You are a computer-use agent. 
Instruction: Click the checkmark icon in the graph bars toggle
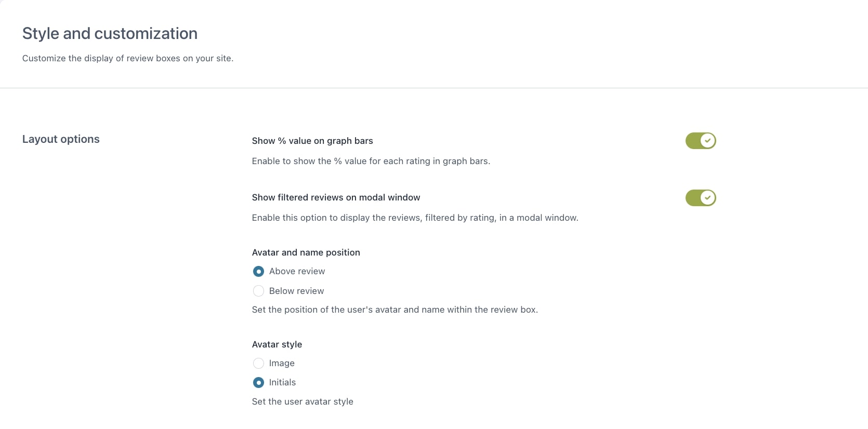click(707, 141)
